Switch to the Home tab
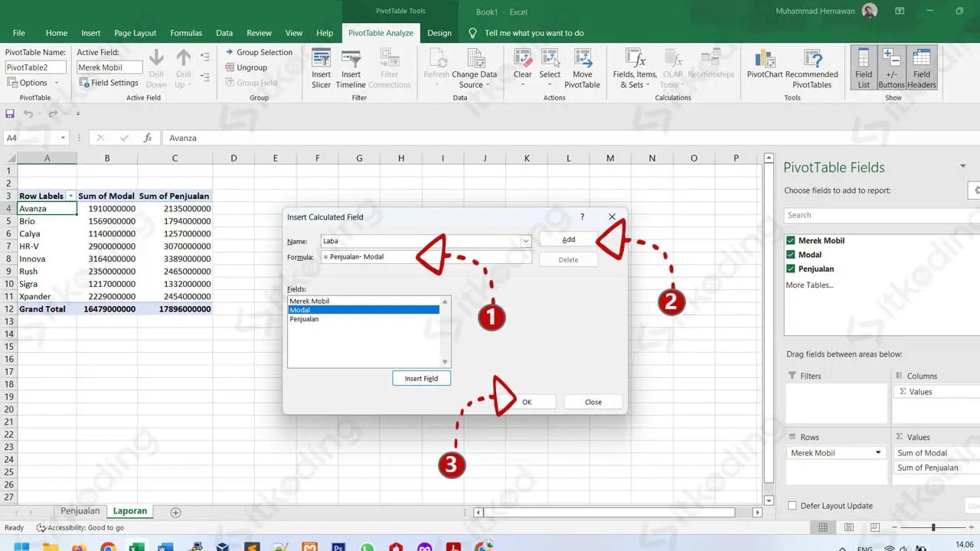This screenshot has width=980, height=551. (57, 33)
